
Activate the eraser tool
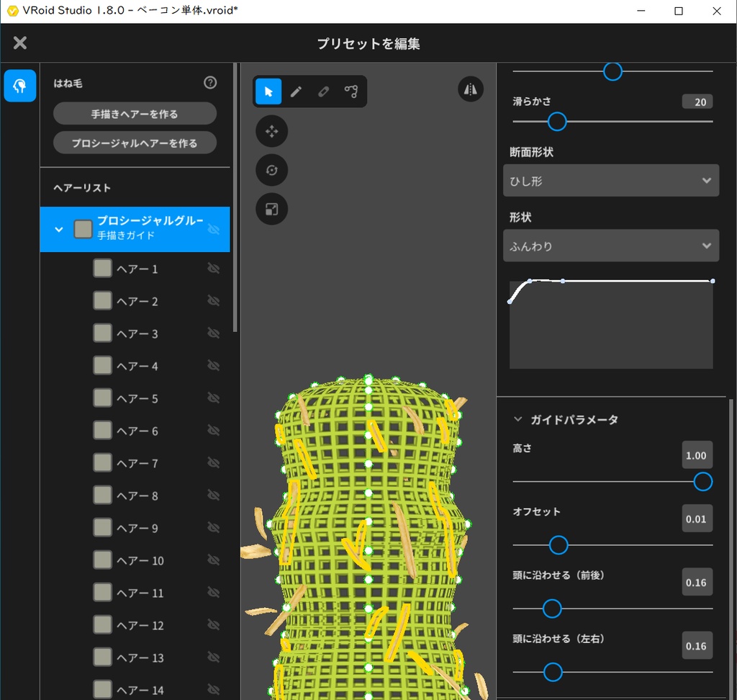(322, 91)
